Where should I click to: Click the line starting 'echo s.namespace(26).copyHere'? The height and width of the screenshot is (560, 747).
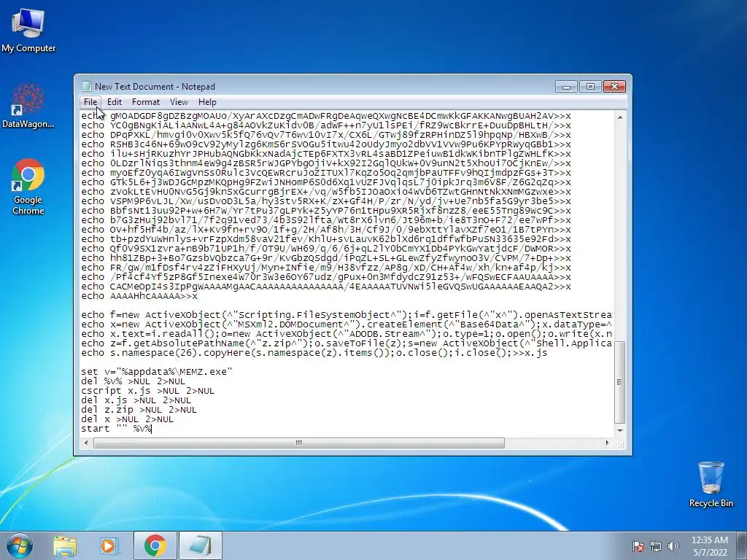[314, 353]
